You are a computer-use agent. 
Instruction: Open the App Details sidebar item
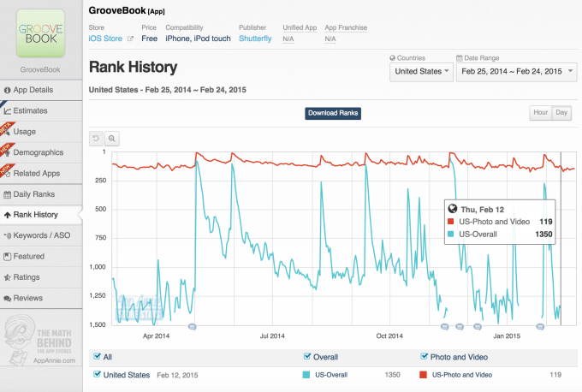[x=41, y=90]
